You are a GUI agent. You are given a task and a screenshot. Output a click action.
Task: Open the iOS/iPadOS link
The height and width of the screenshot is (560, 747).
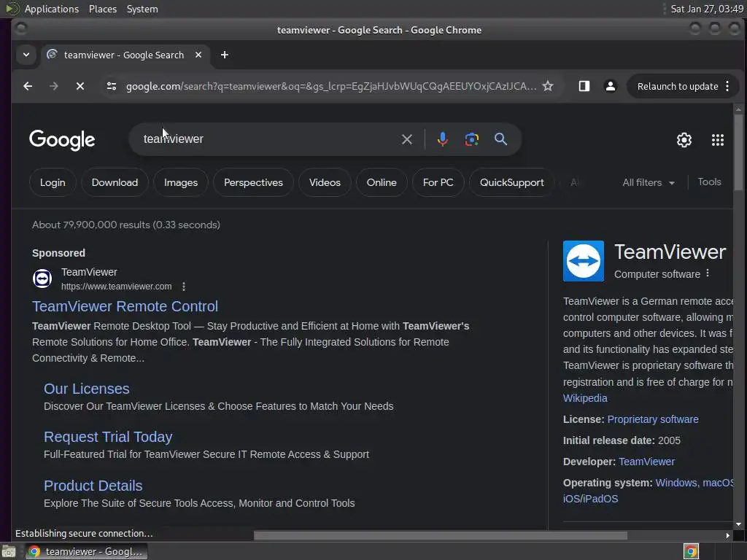(x=590, y=499)
